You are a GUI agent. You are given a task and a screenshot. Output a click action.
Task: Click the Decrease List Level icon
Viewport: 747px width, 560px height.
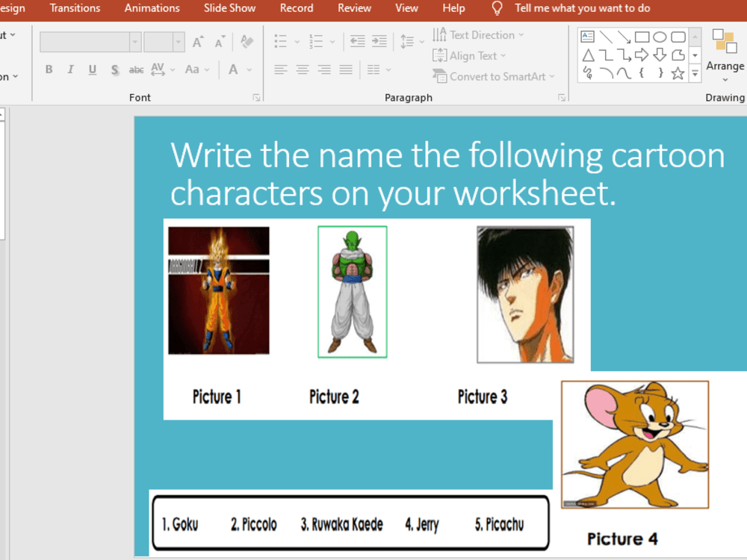(357, 41)
